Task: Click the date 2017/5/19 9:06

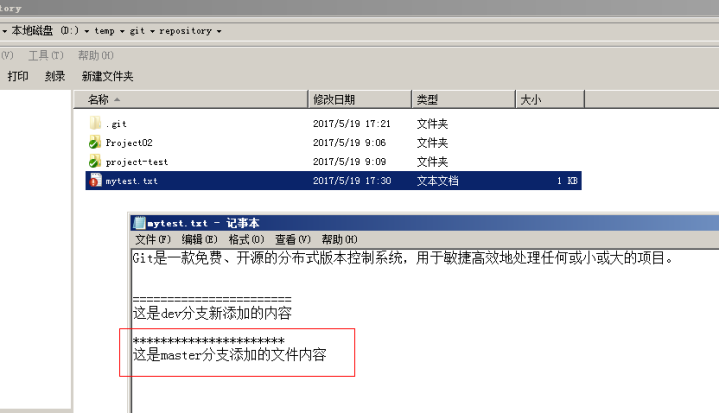Action: [x=349, y=143]
